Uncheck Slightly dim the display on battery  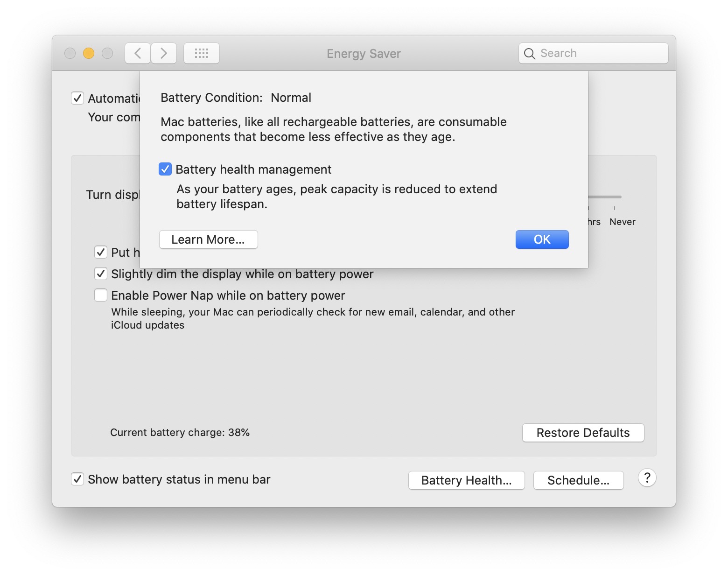pyautogui.click(x=101, y=274)
